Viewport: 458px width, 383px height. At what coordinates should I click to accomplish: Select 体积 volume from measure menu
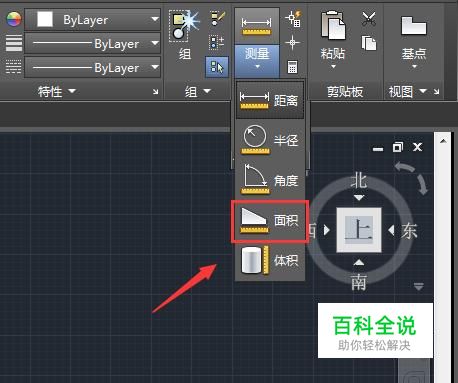[x=270, y=260]
